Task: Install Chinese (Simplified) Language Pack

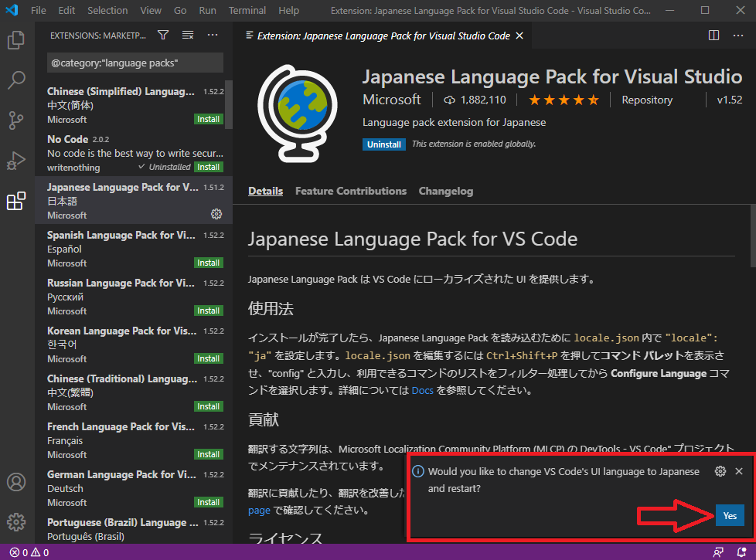Action: (x=208, y=119)
